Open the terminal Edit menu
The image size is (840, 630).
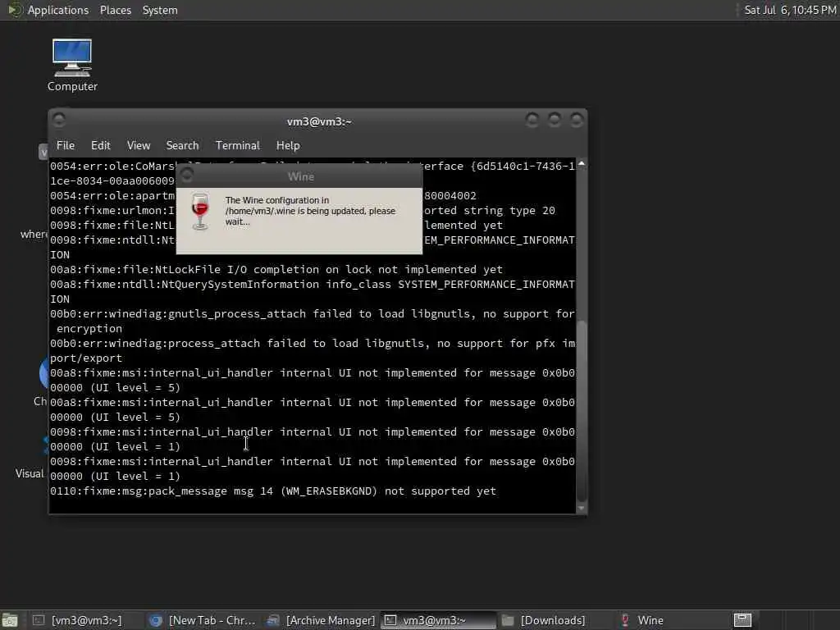(x=100, y=145)
